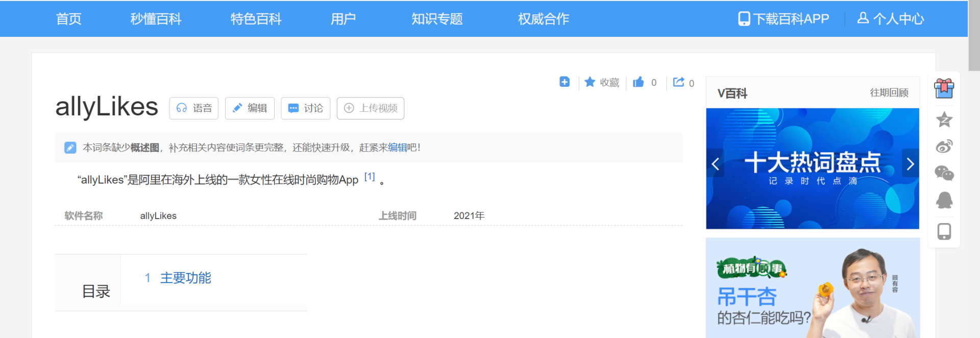
Task: Click the gift box icon in side toolbar
Action: click(944, 88)
